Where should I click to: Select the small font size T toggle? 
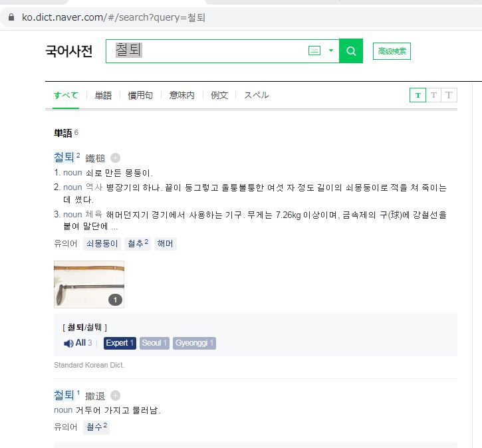point(418,95)
